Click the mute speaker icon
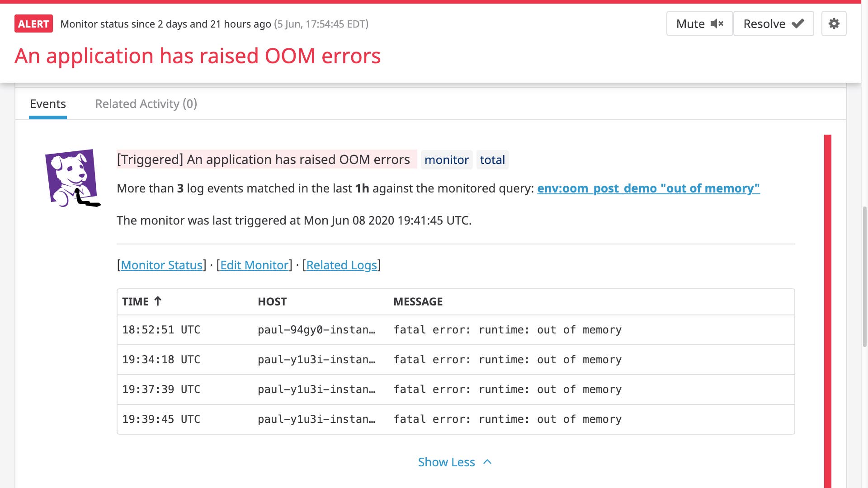The image size is (868, 488). coord(717,23)
